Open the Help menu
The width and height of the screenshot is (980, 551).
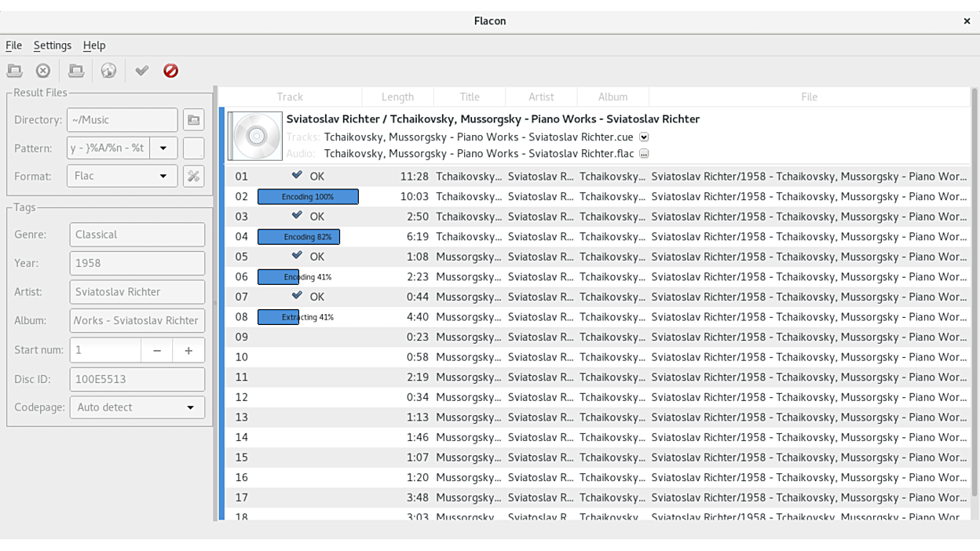coord(94,46)
